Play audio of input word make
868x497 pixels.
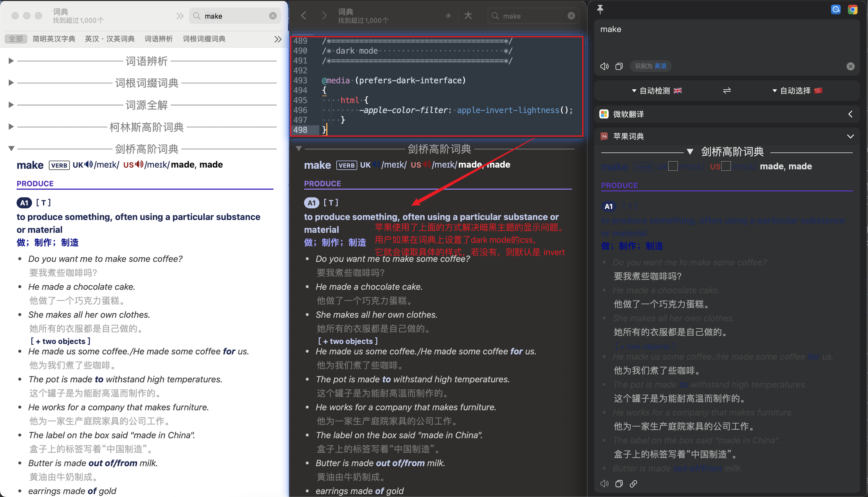(x=604, y=66)
